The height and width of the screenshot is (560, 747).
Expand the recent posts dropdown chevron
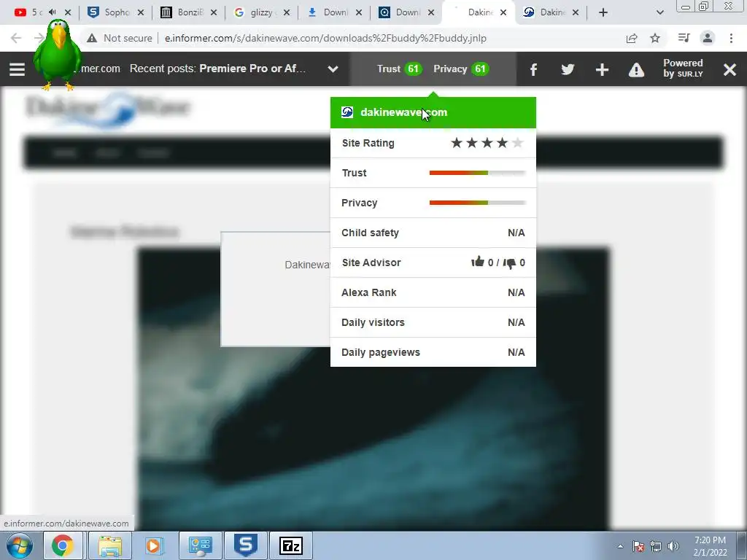(x=333, y=69)
